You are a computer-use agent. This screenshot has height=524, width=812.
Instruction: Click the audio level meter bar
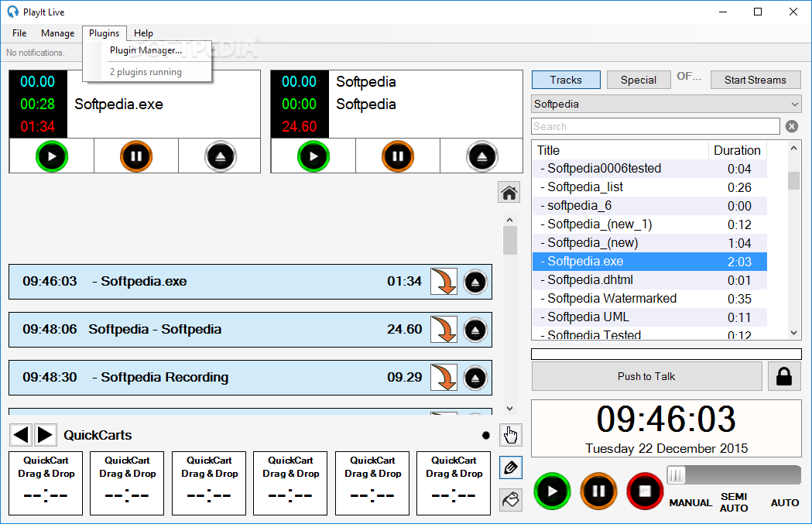tap(666, 354)
